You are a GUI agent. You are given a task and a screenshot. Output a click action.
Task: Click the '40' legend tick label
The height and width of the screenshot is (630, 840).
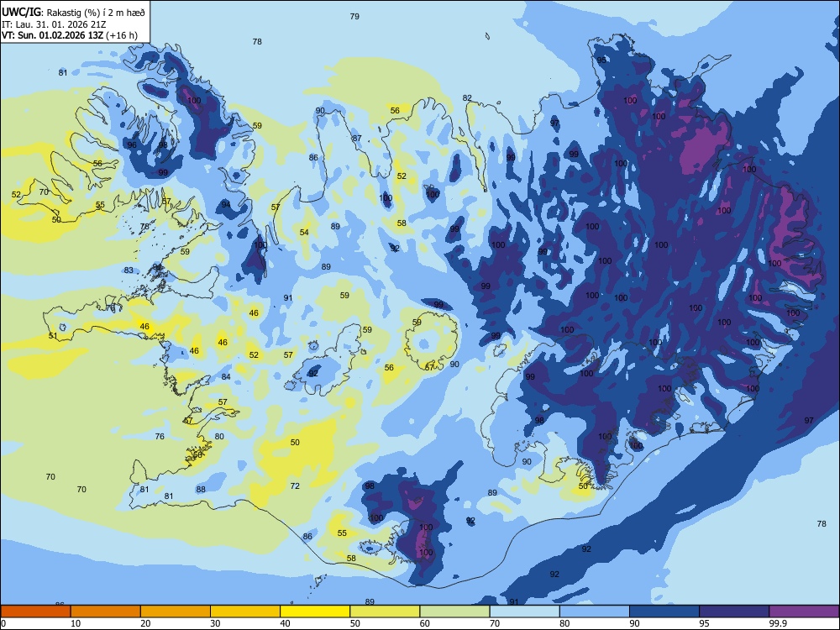(286, 623)
